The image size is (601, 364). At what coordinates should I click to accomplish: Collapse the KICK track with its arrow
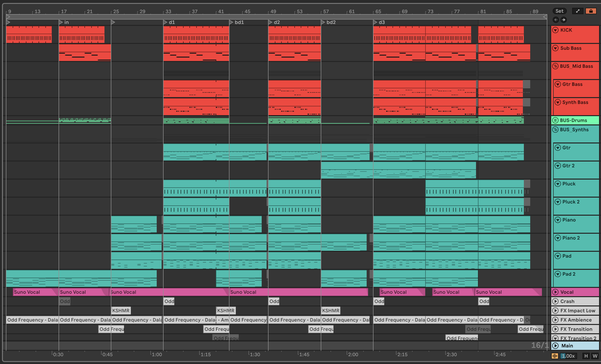click(x=555, y=30)
